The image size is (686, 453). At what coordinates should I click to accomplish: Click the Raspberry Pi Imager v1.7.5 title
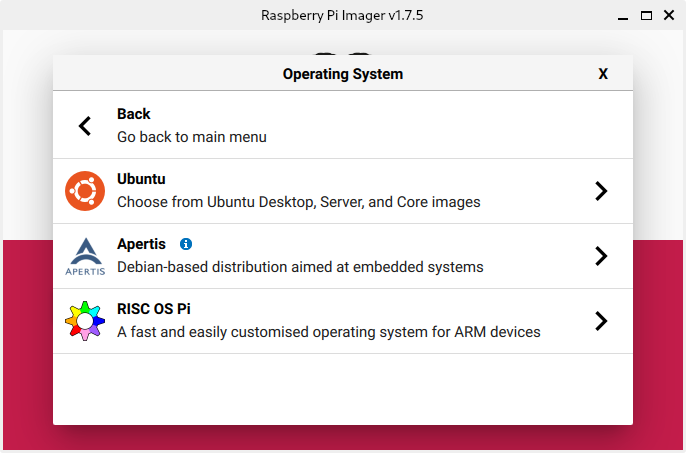[x=342, y=16]
